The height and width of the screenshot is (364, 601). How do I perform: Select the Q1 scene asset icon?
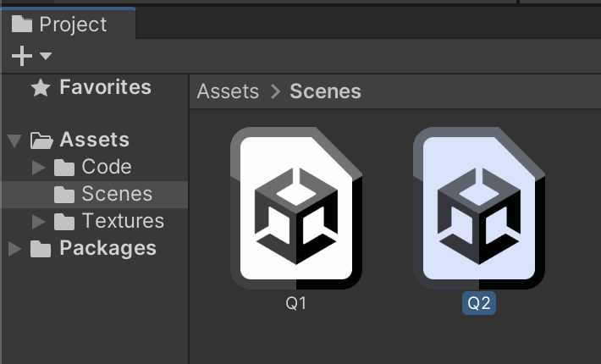pos(296,208)
